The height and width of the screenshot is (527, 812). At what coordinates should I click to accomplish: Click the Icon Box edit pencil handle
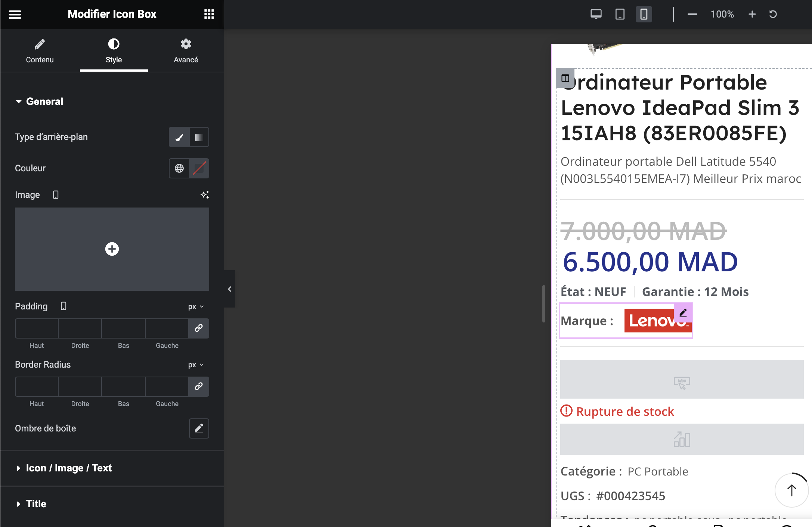coord(683,313)
